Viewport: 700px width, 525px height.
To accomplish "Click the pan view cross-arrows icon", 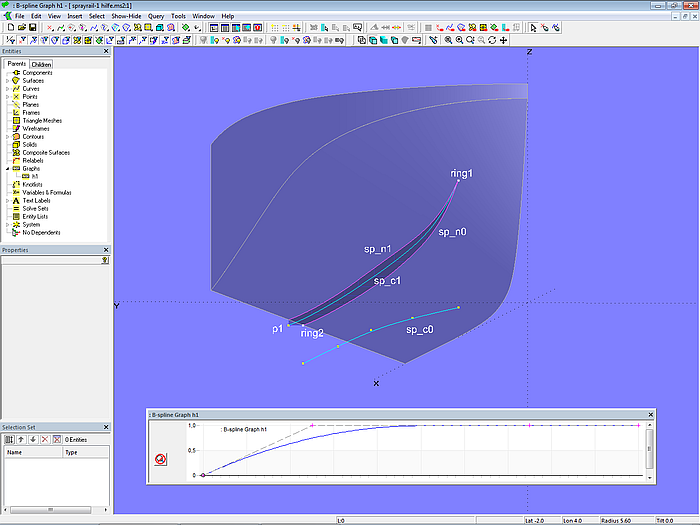I will tap(503, 41).
